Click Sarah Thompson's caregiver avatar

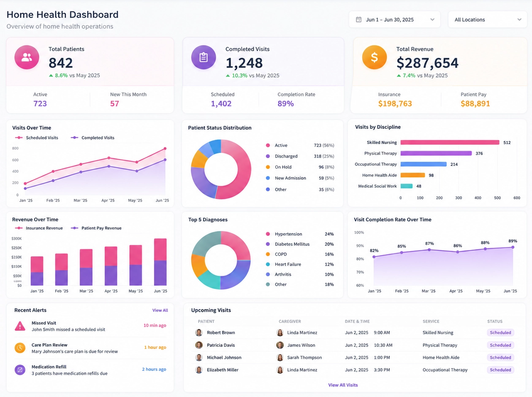[x=280, y=357]
